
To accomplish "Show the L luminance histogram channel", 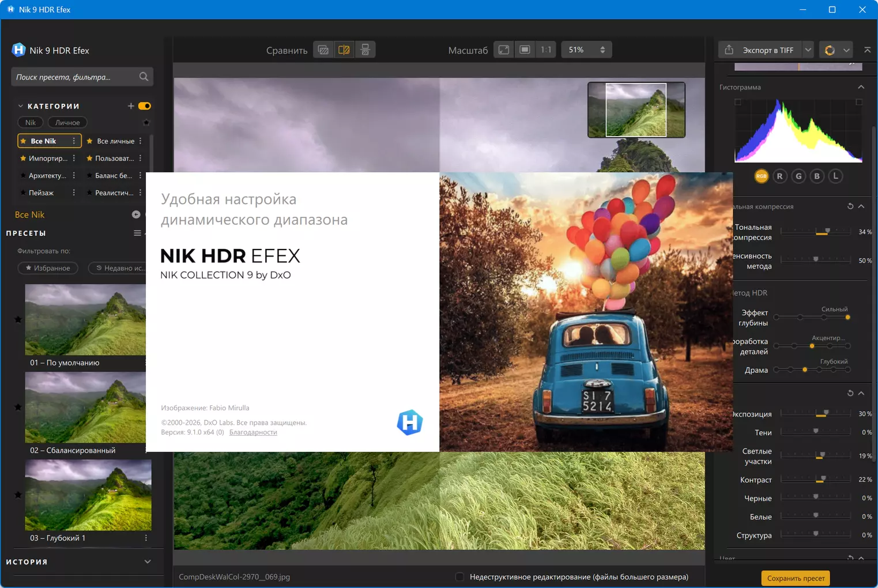I will (x=835, y=176).
